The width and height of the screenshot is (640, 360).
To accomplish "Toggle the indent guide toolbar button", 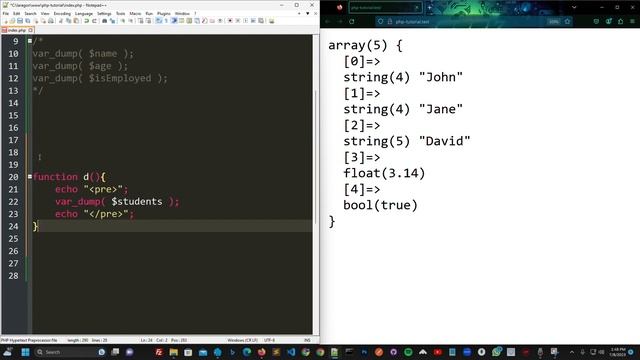I will 174,21.
